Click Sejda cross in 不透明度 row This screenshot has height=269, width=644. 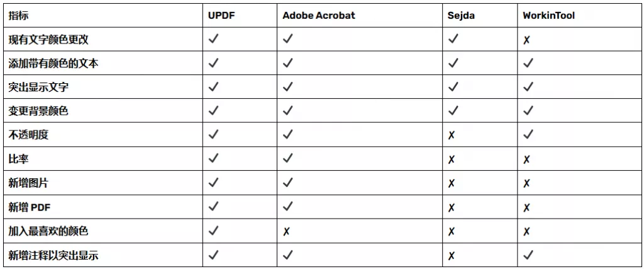(x=451, y=135)
